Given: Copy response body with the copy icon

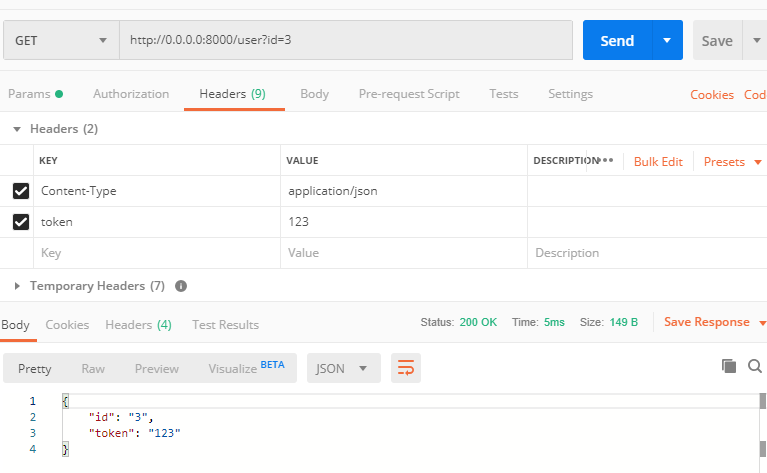Looking at the screenshot, I should pyautogui.click(x=729, y=366).
